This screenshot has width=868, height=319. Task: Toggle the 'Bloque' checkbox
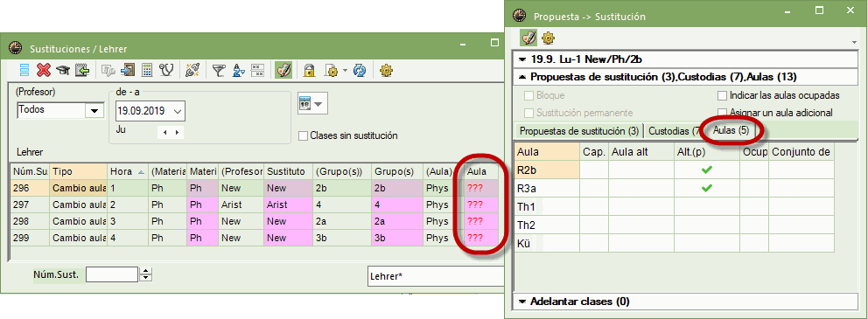pos(529,95)
